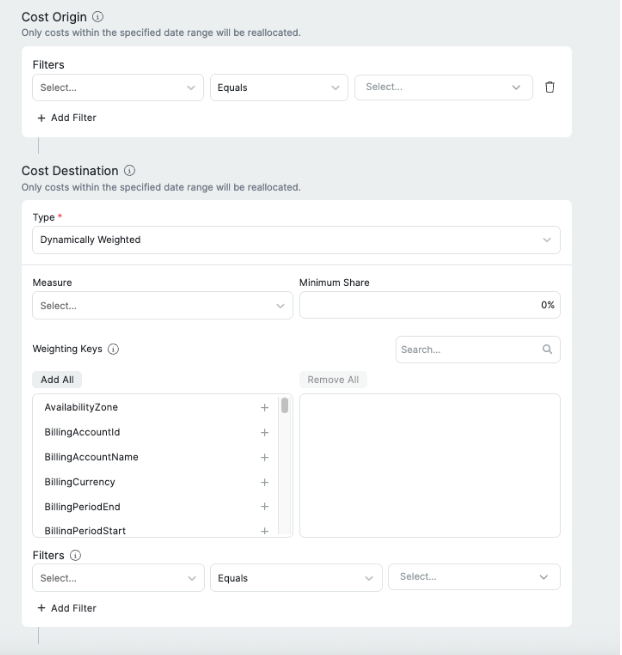Image resolution: width=622 pixels, height=655 pixels.
Task: Add BillingCurrency with the plus icon
Action: [264, 482]
